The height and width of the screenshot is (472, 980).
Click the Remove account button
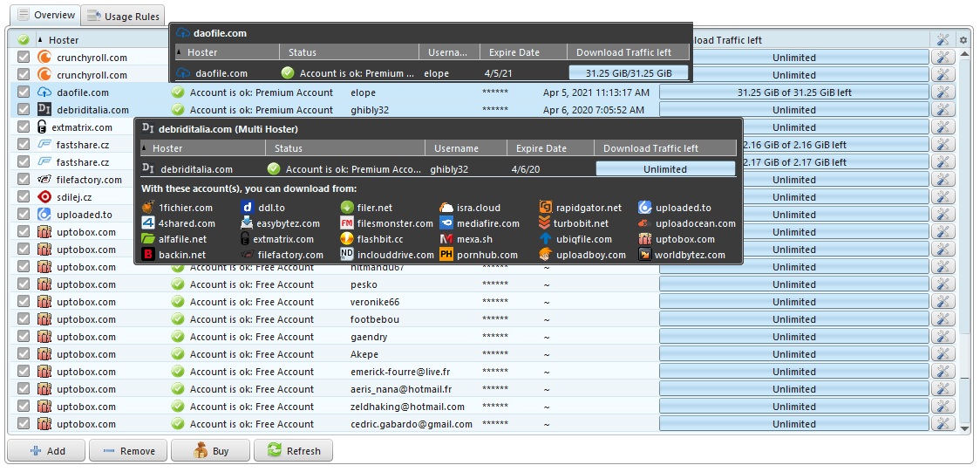pyautogui.click(x=128, y=451)
